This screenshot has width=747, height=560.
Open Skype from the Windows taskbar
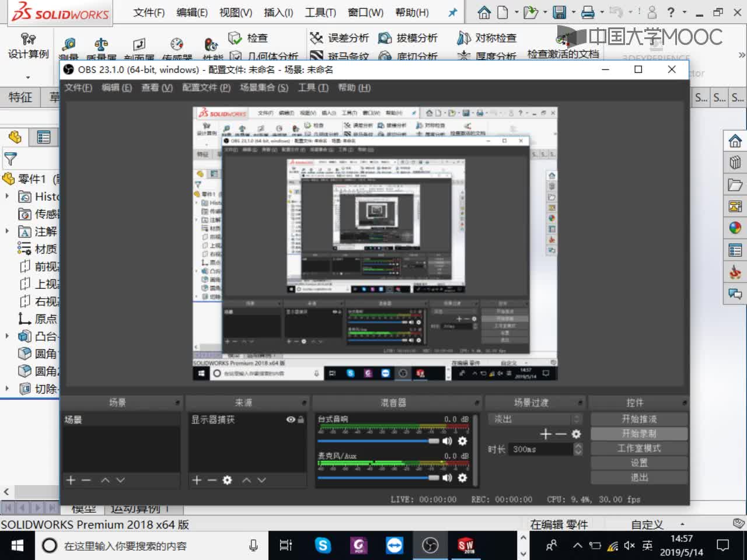coord(323,545)
